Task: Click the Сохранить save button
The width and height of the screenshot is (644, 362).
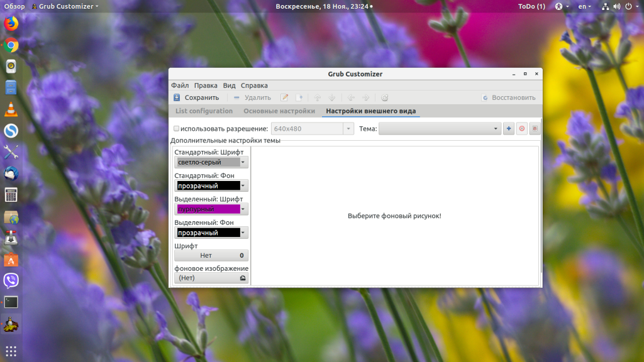Action: click(196, 97)
